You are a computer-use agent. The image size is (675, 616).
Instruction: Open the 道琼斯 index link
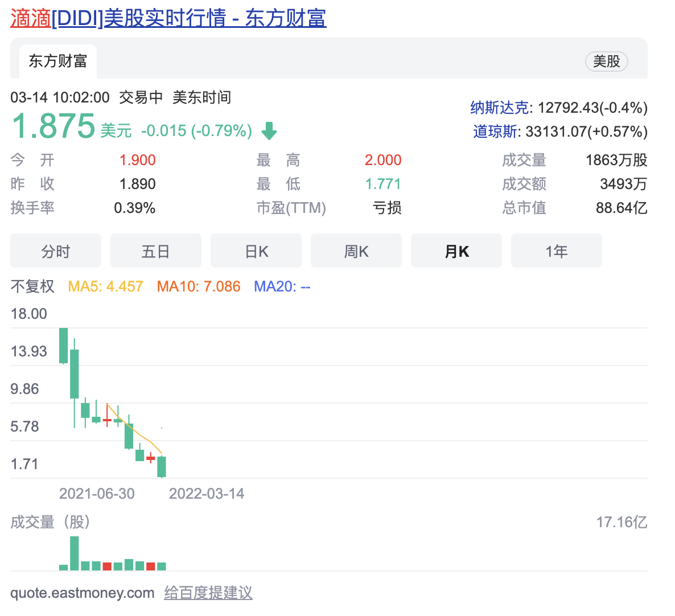click(495, 132)
